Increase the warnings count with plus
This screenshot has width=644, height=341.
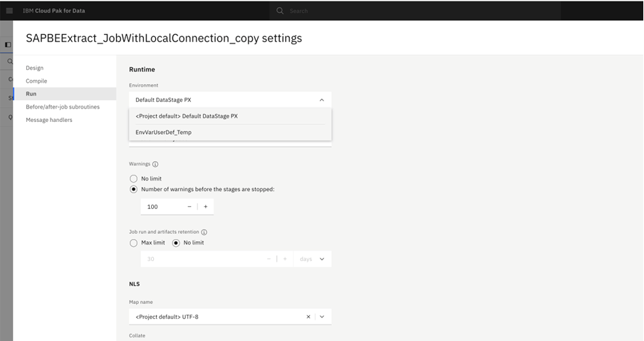point(206,206)
